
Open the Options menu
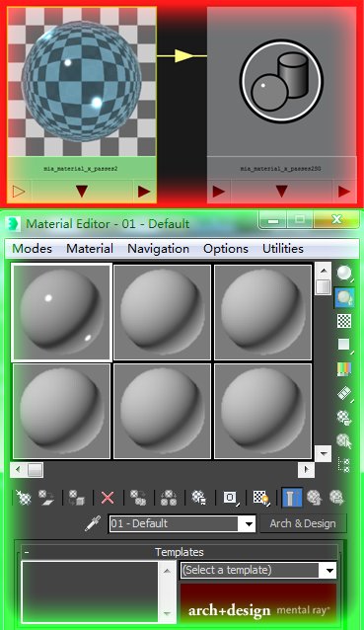(x=226, y=248)
